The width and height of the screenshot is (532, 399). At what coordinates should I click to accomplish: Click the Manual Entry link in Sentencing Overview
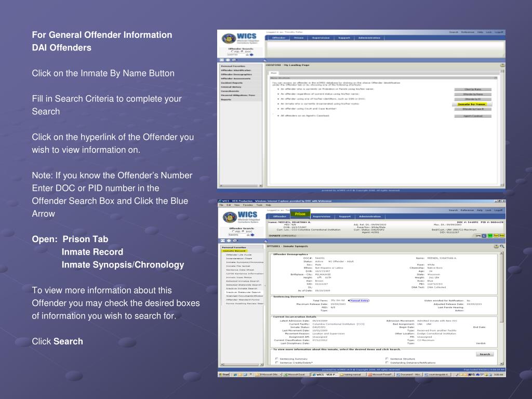tap(360, 301)
